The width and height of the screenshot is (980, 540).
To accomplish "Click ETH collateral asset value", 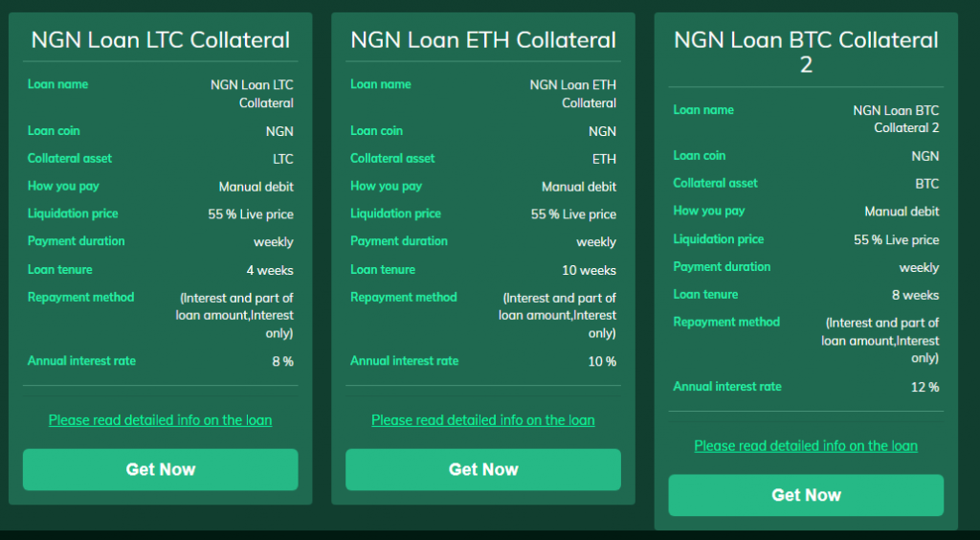I will click(604, 159).
